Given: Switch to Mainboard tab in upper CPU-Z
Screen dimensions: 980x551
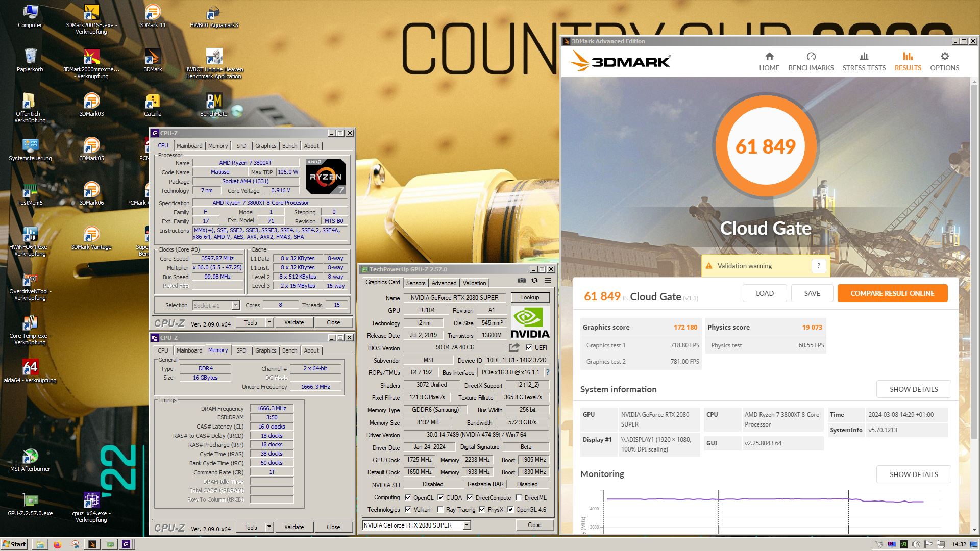Looking at the screenshot, I should pyautogui.click(x=189, y=146).
